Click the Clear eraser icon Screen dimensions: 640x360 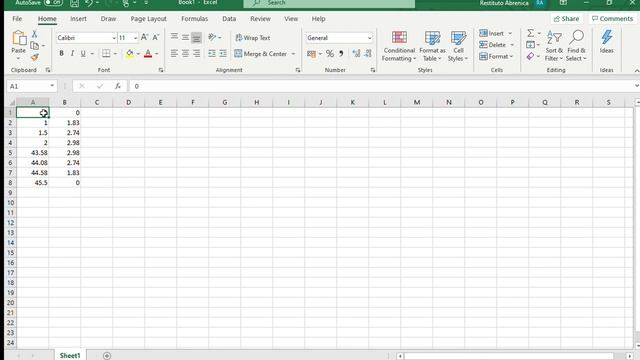(530, 56)
